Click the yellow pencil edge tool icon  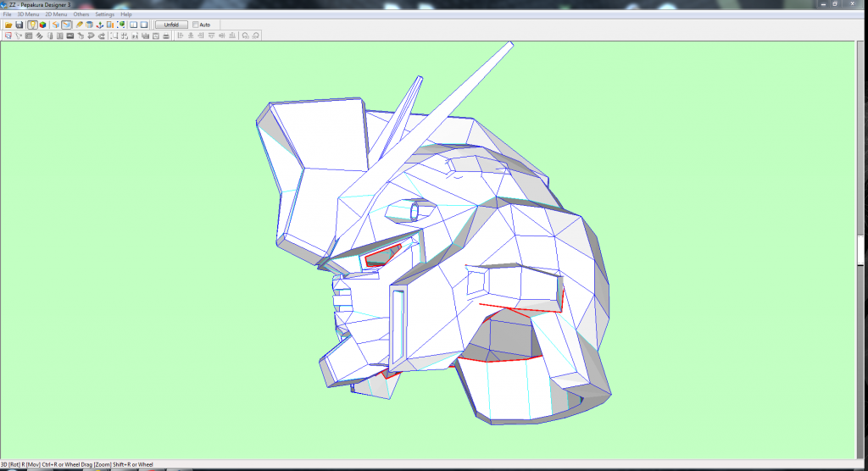pyautogui.click(x=79, y=25)
